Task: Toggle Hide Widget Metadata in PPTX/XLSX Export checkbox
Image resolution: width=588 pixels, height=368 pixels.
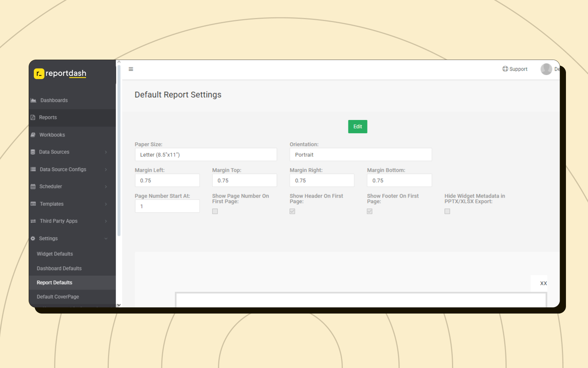Action: pyautogui.click(x=447, y=211)
